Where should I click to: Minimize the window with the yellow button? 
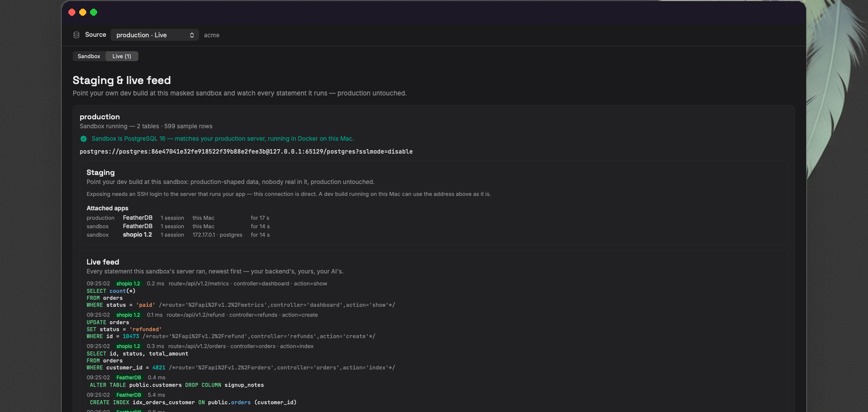(82, 12)
